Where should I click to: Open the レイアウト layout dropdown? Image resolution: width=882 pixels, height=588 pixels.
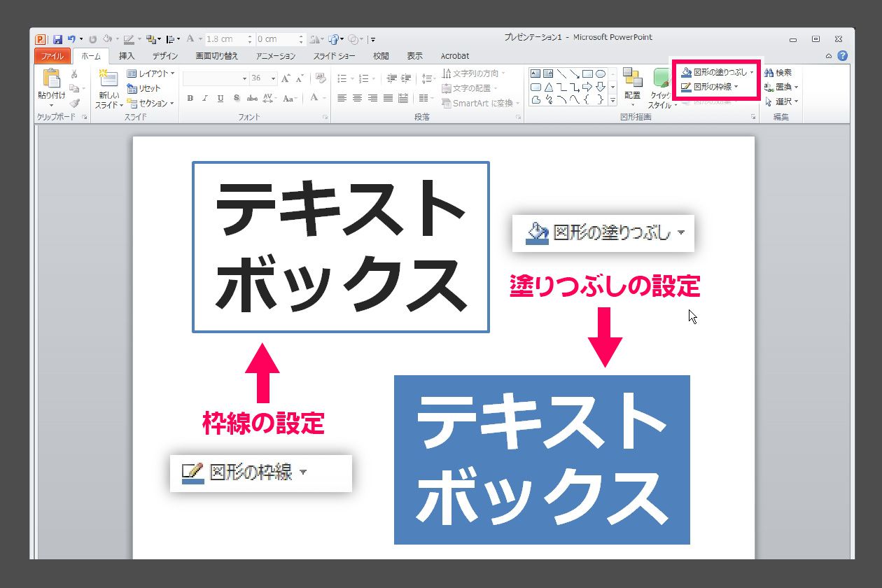tap(150, 73)
